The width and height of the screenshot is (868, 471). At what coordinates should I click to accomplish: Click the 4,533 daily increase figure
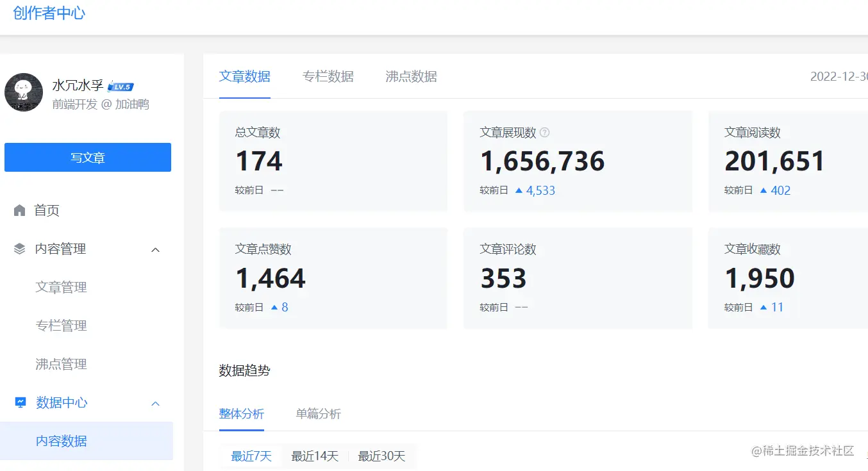[x=540, y=190]
